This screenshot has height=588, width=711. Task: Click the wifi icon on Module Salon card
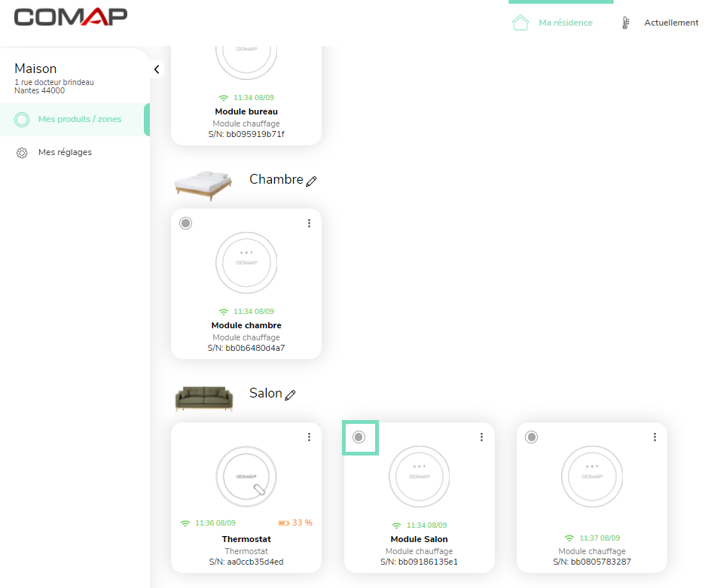tap(397, 526)
